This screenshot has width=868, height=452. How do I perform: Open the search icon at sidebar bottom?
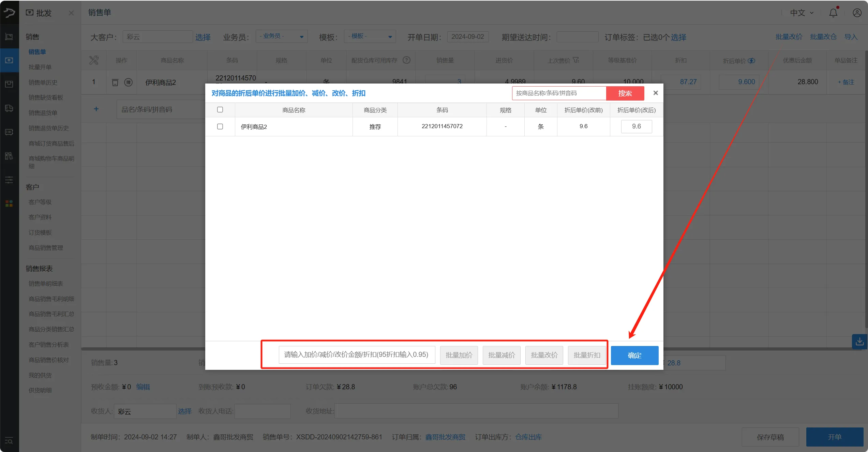coord(9,441)
